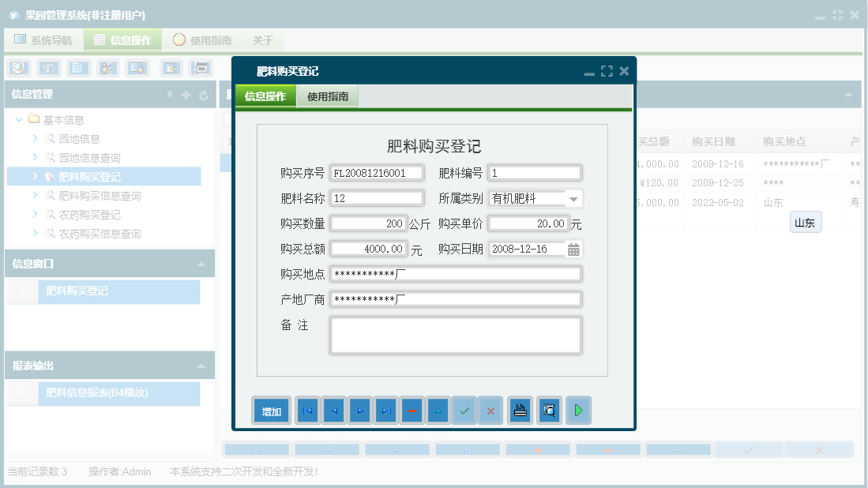
Task: Click the stacked windows icon in main toolbar
Action: (201, 68)
